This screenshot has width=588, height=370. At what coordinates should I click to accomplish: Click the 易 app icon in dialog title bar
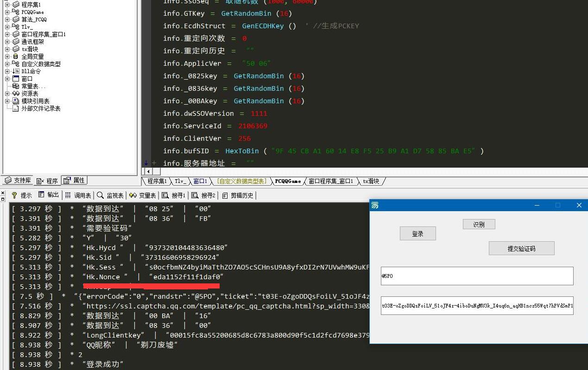[x=375, y=205]
